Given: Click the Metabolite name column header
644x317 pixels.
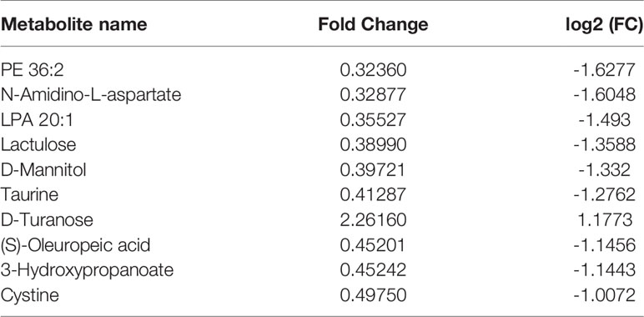Looking at the screenshot, I should point(73,25).
